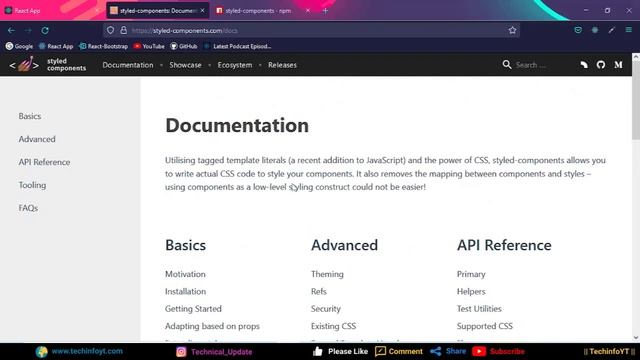This screenshot has height=360, width=640.
Task: Reload the current page
Action: (x=45, y=31)
